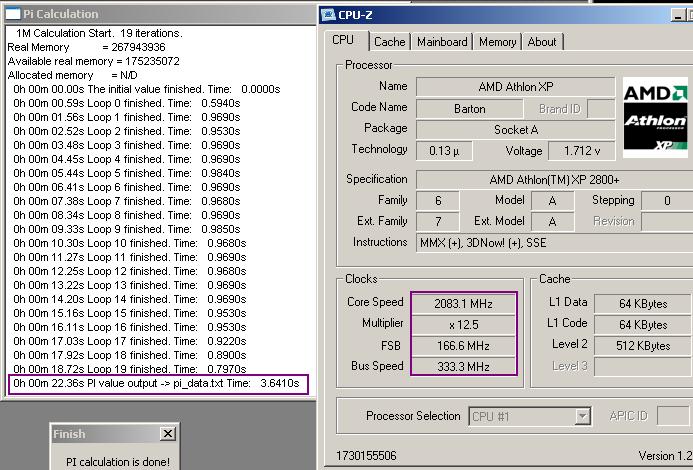Click the Pi value output pi_data.txt line
Image resolution: width=693 pixels, height=470 pixels.
(156, 383)
